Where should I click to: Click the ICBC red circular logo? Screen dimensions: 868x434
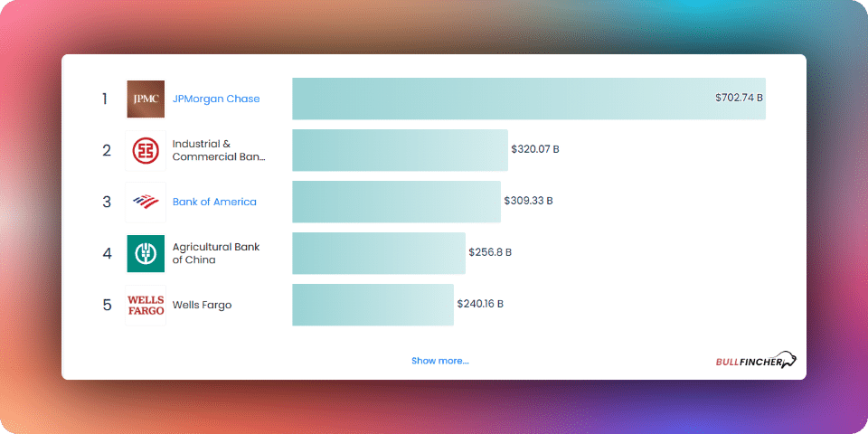[146, 151]
